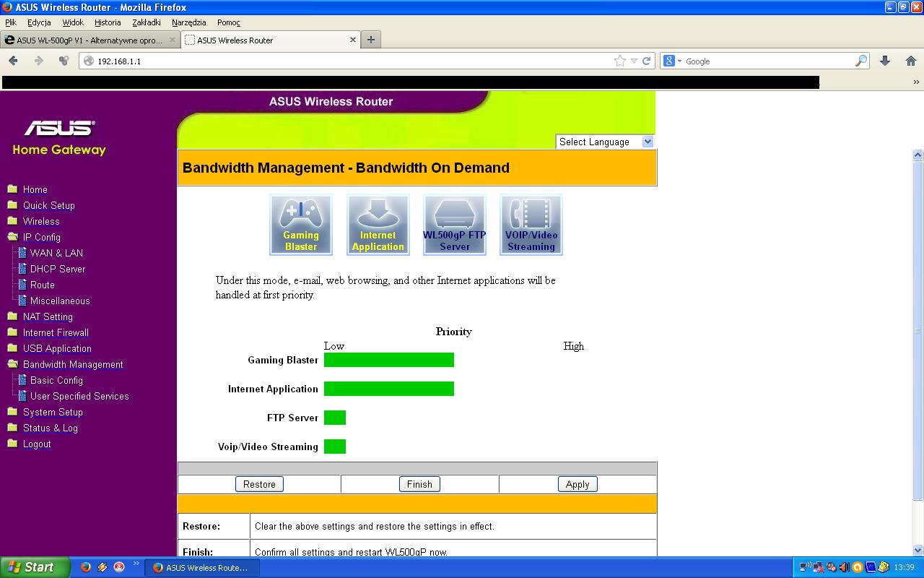Choose the WL500gP FTP Server icon
Screen dimensions: 924x578
pos(455,225)
